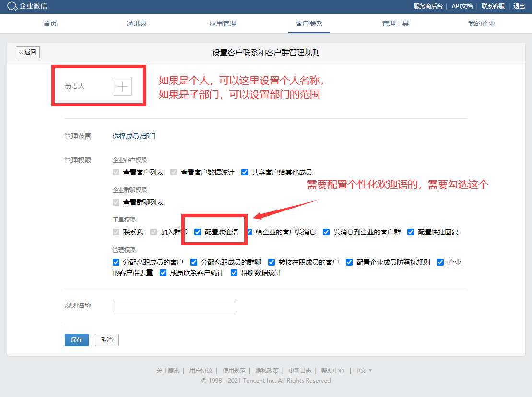Open the API文档 link
Screen dimensions: 532x397
coord(462,6)
